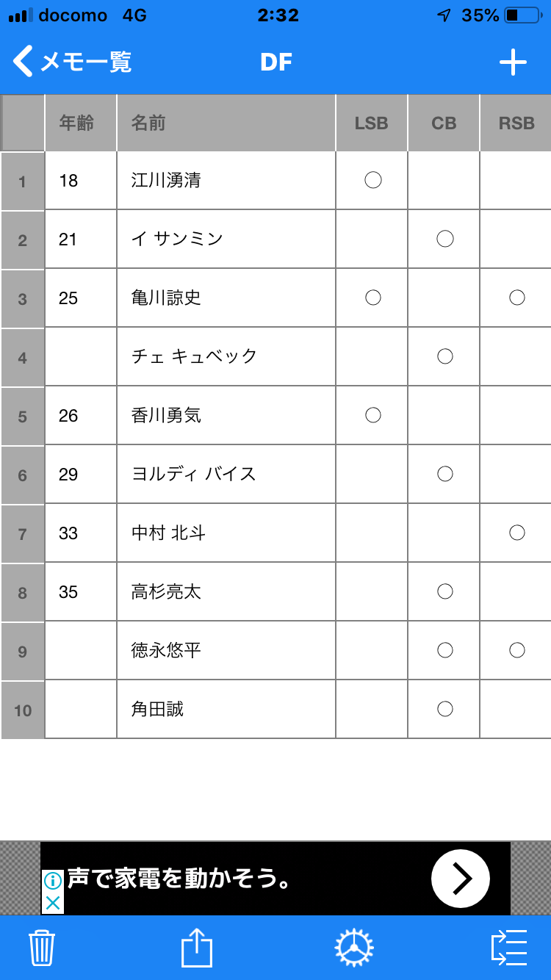Add a new entry with plus icon

click(x=513, y=62)
